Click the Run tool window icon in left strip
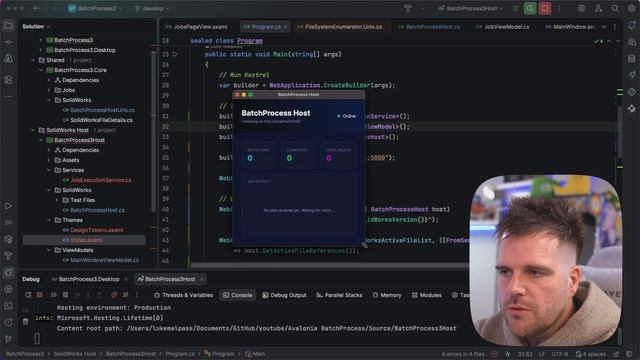 point(8,206)
